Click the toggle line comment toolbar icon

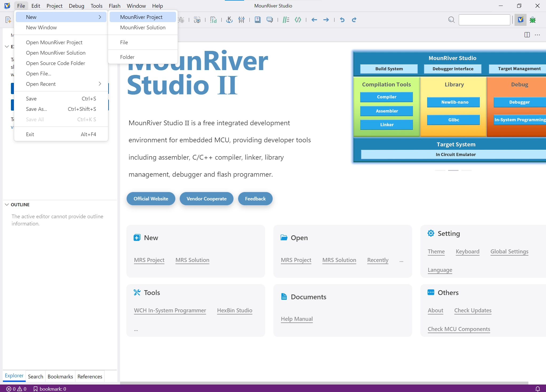coord(286,20)
